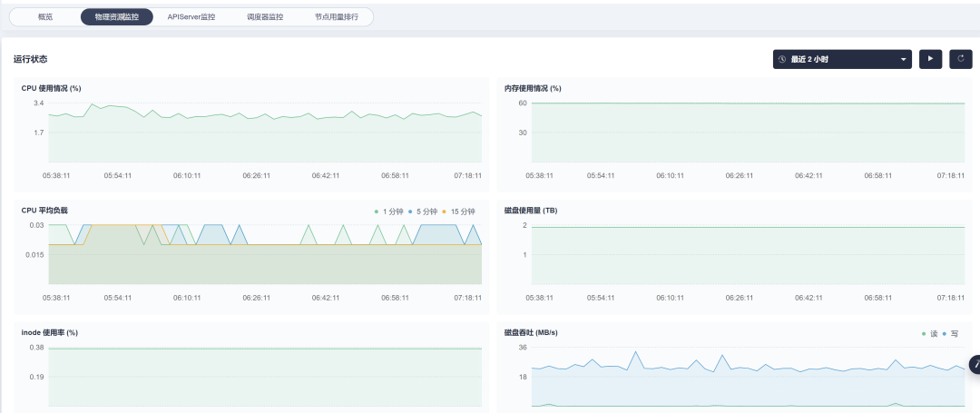Click the 运行状态 section heading
The image size is (980, 413).
[31, 59]
